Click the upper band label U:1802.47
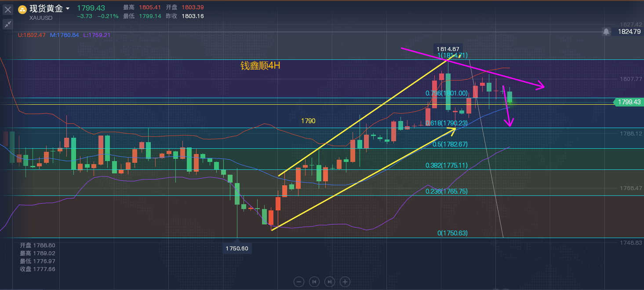The width and height of the screenshot is (644, 290). 33,35
